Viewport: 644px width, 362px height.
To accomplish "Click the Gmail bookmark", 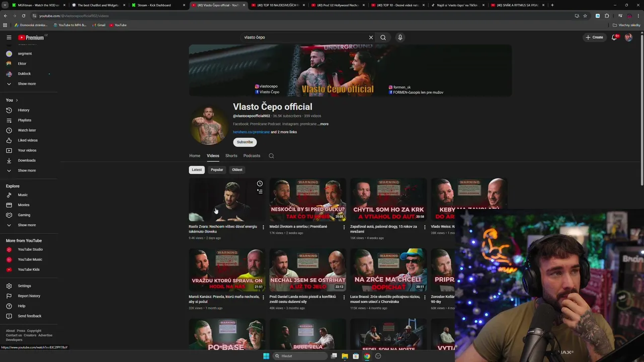I will [99, 25].
